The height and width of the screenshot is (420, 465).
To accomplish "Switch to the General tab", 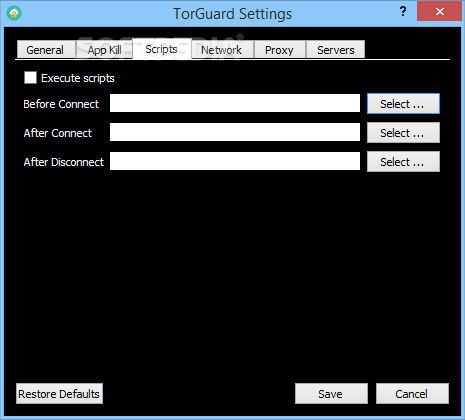I will [45, 50].
